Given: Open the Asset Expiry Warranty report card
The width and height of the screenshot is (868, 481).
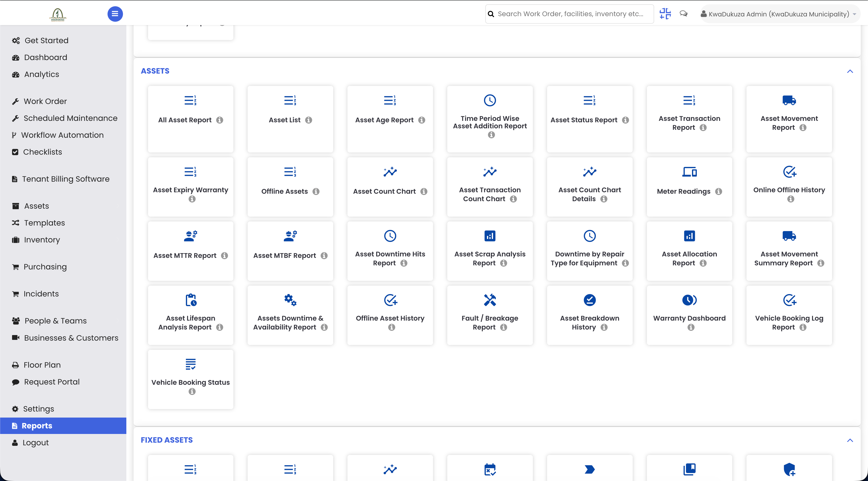Looking at the screenshot, I should point(190,187).
